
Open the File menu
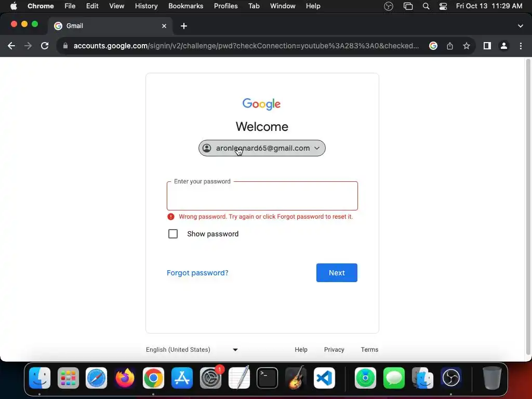70,6
